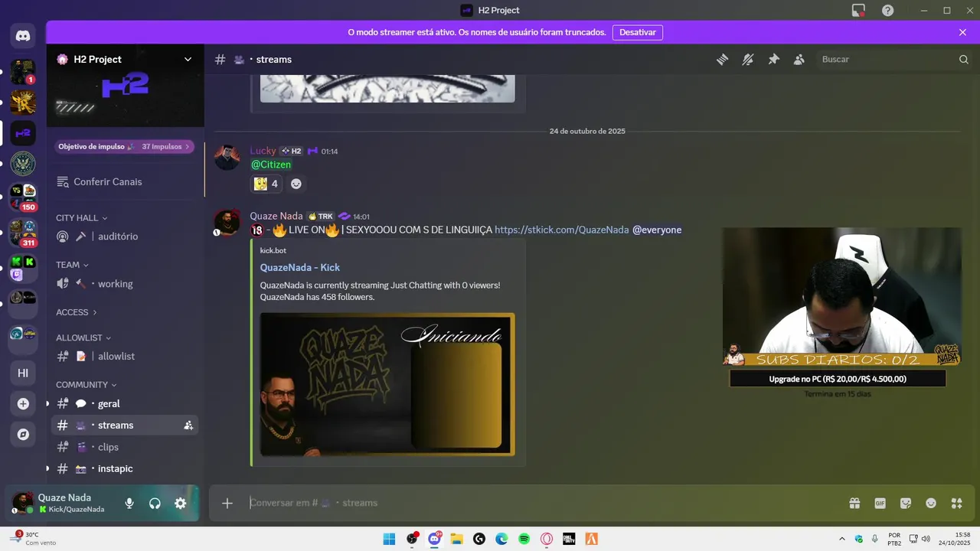Open emoji picker in message bar
The image size is (980, 551).
(931, 503)
